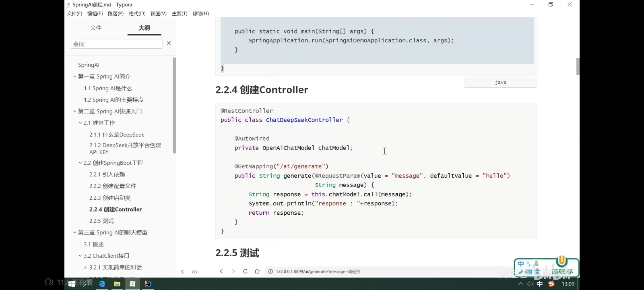Clear the outline search box
Viewport: 644px width, 290px height.
click(169, 43)
